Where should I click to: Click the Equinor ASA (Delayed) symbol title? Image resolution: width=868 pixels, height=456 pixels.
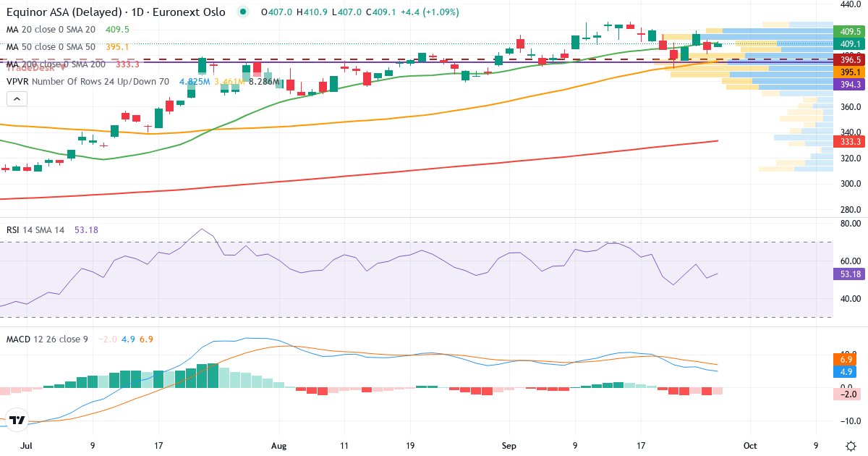pos(116,12)
